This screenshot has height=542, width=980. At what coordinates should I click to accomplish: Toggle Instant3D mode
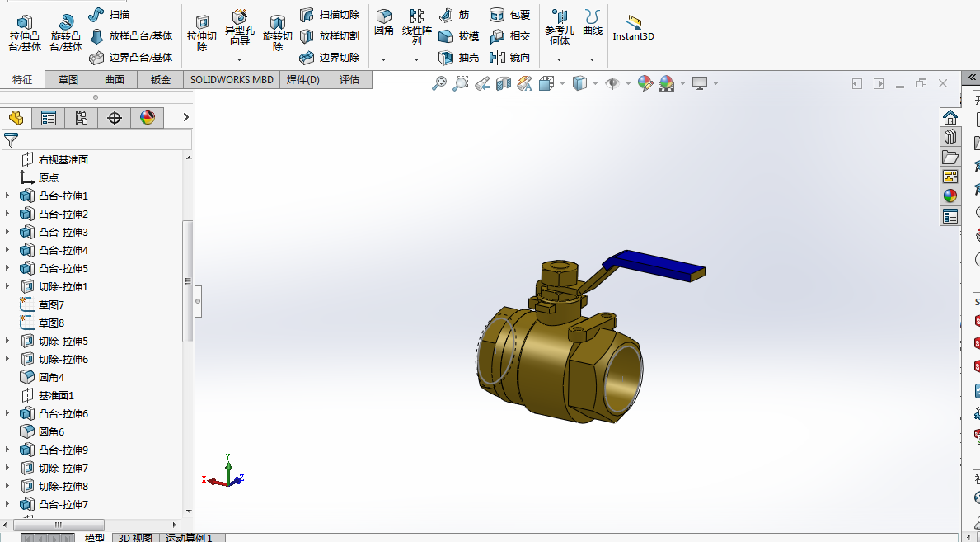point(633,28)
